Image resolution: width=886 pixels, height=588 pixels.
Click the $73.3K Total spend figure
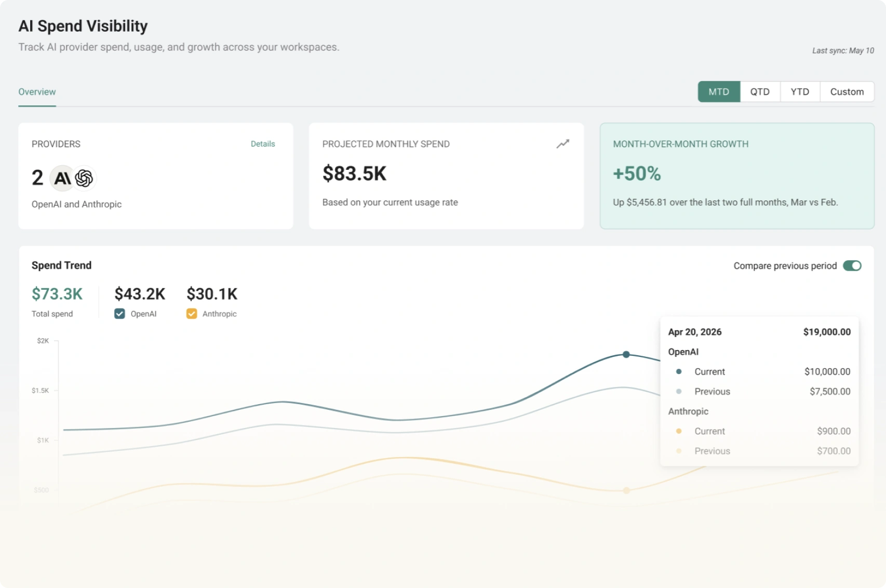tap(57, 294)
